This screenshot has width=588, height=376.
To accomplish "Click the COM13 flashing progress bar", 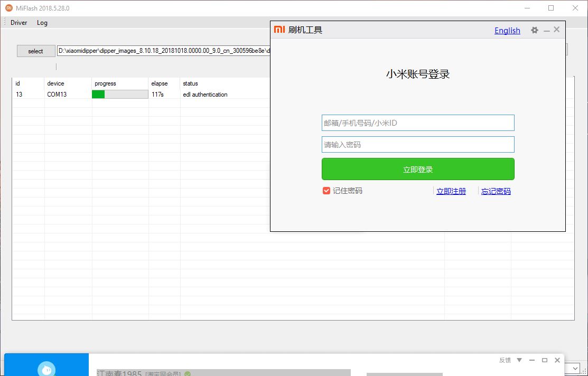I will click(x=120, y=95).
